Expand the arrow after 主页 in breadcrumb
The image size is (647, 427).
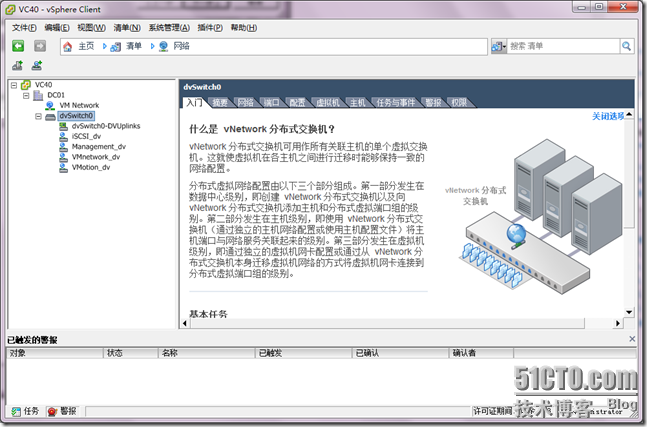point(104,46)
